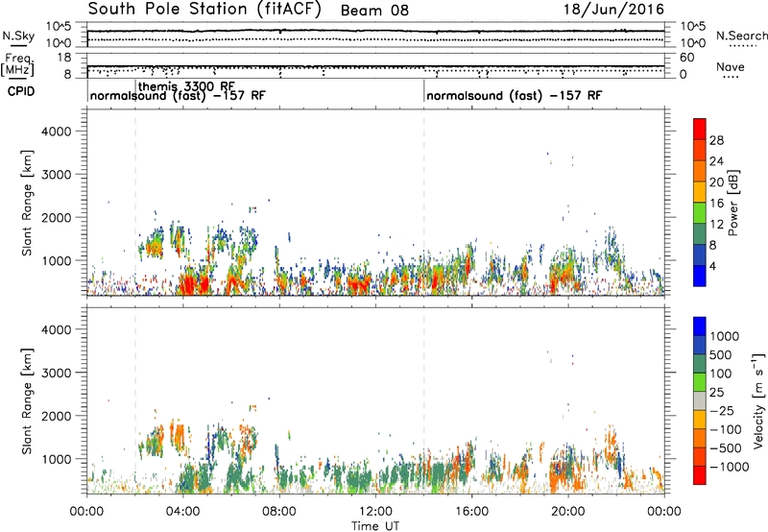Click the solid line sample under N.Sky

click(x=18, y=46)
